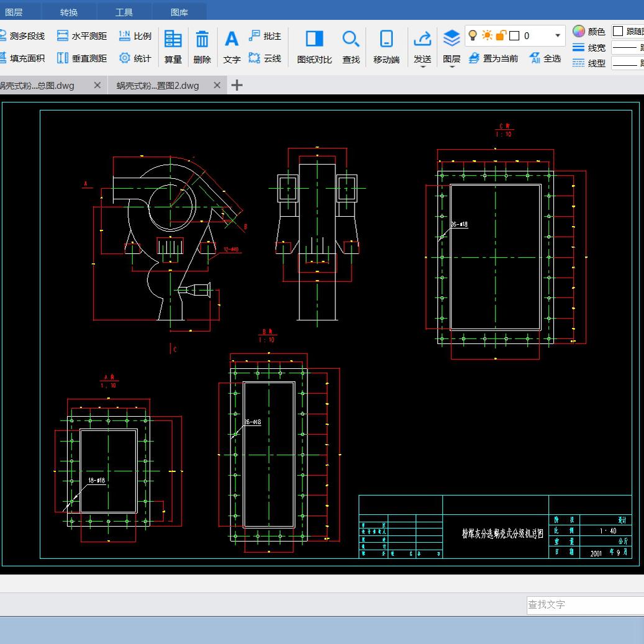Click the 查找文字 search text field
Screen dimensions: 644x644
point(585,605)
